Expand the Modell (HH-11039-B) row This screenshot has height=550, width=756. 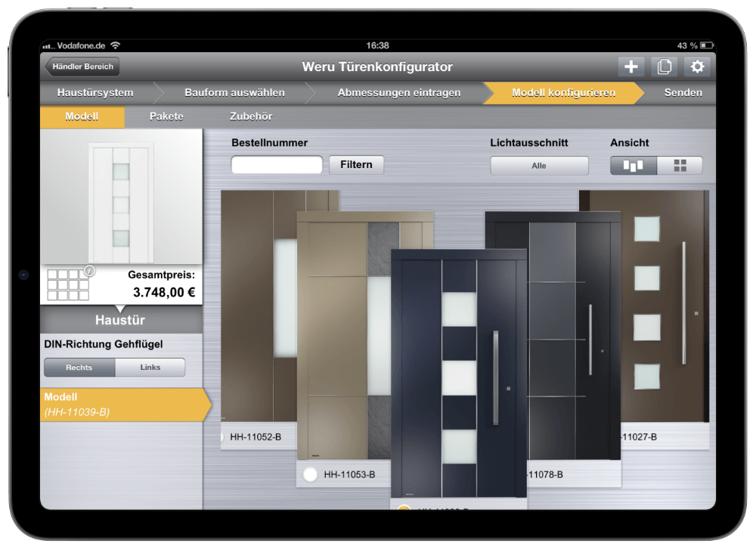124,404
